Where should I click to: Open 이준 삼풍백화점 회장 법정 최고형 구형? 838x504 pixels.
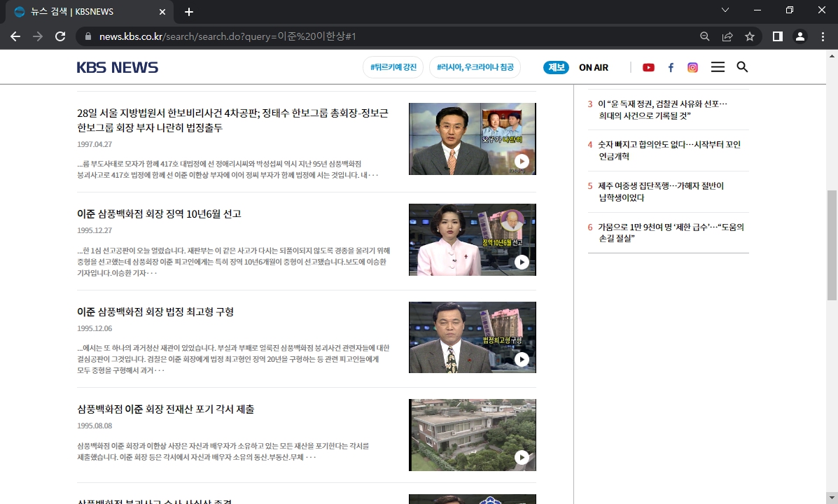pos(155,311)
